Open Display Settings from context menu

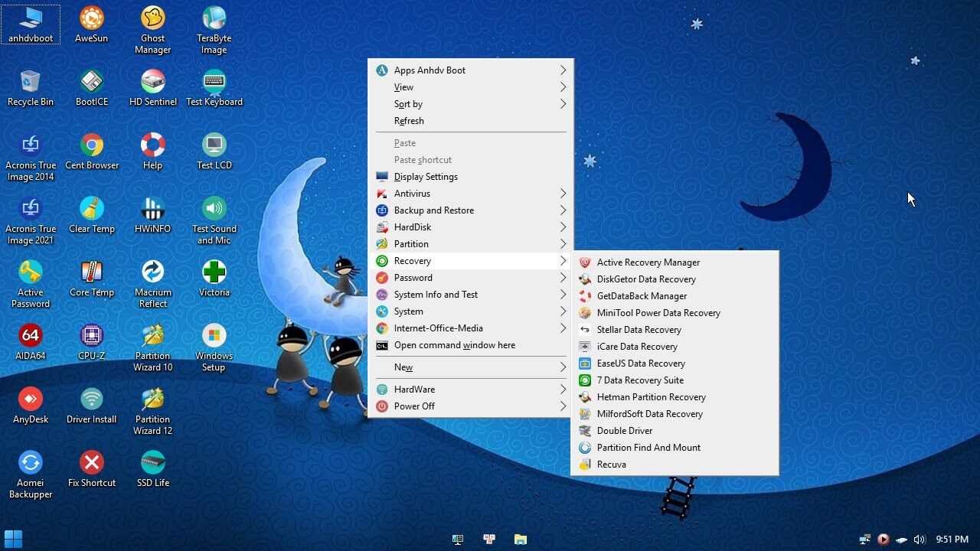471,177
